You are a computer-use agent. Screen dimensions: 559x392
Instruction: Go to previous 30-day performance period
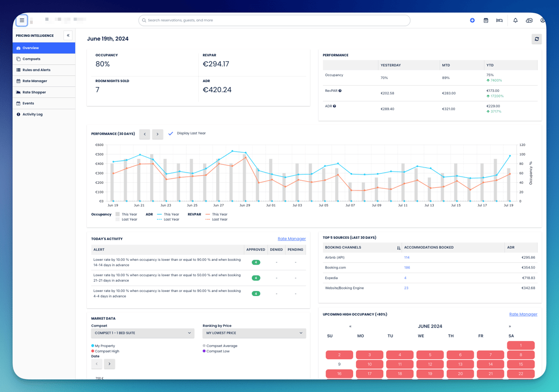coord(145,134)
